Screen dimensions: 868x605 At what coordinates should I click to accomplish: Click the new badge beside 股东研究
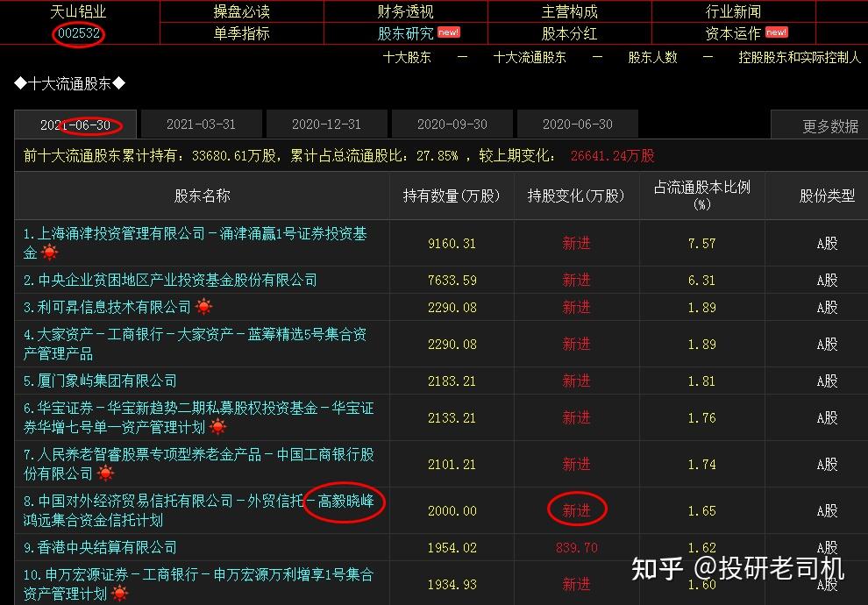(x=448, y=32)
